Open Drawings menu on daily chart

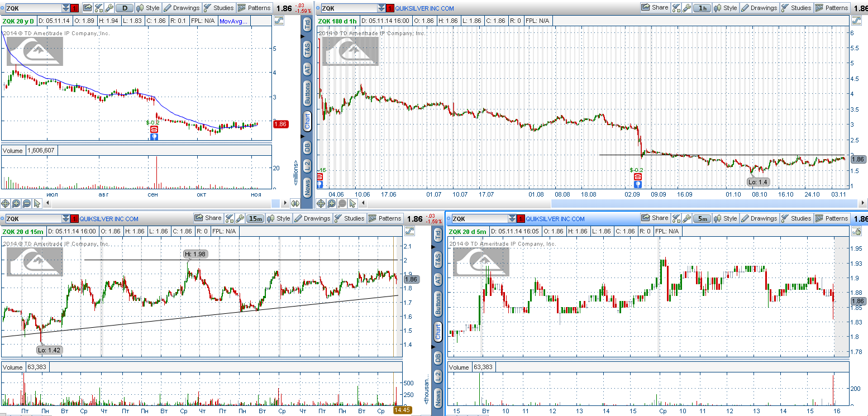(x=182, y=8)
